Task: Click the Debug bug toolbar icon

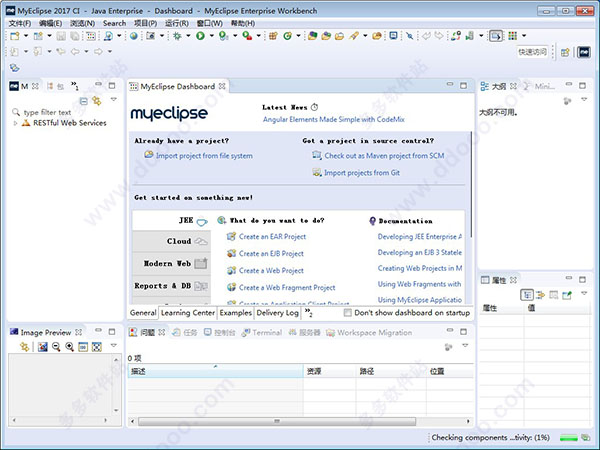Action: 177,36
